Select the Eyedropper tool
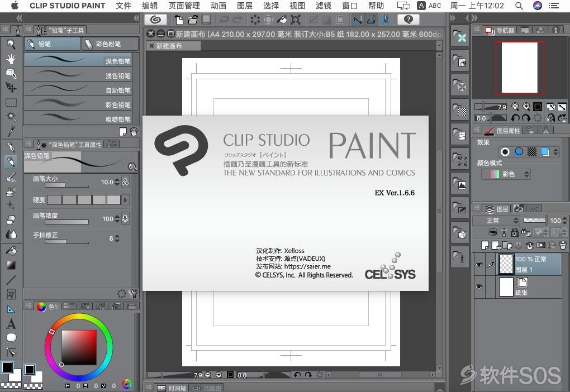This screenshot has height=392, width=570. (x=11, y=131)
